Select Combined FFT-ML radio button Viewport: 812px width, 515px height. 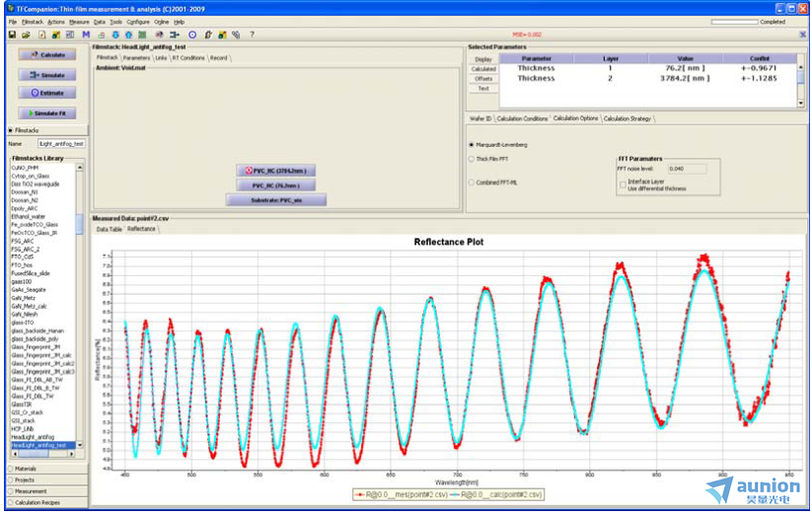pos(472,183)
